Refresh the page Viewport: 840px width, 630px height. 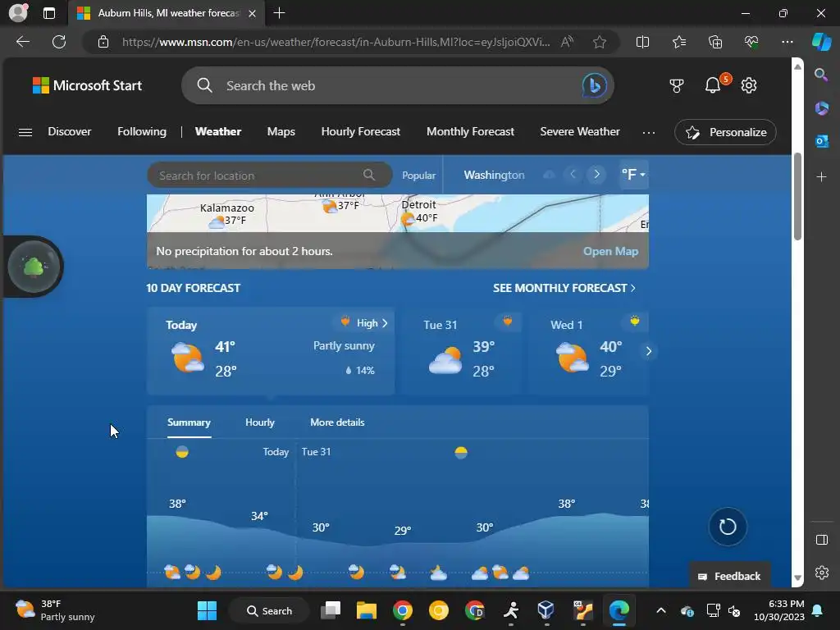point(59,42)
